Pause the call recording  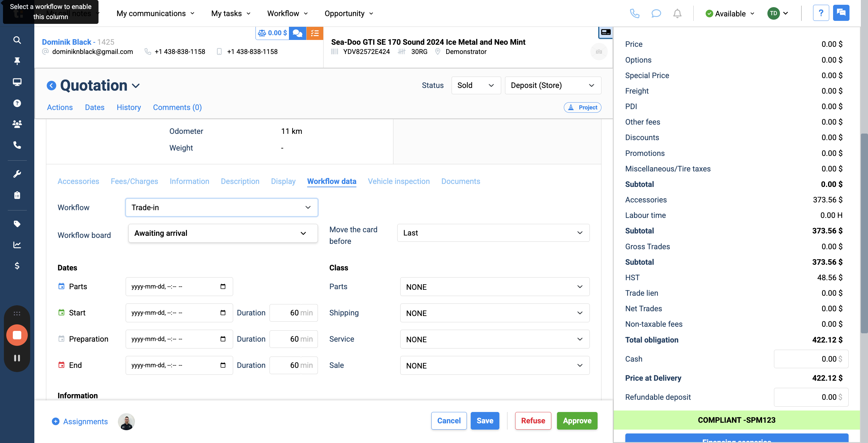[17, 358]
